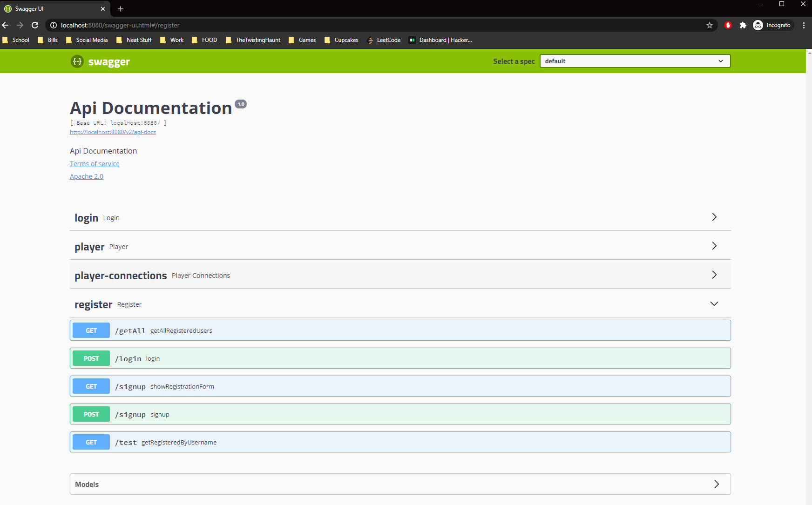
Task: Click the Base URL localhost:8080 text
Action: [118, 123]
